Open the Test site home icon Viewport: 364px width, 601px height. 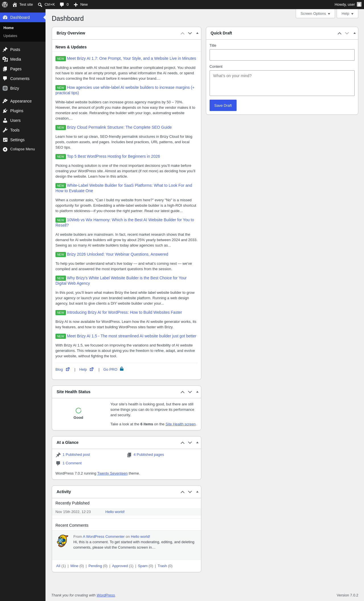15,5
